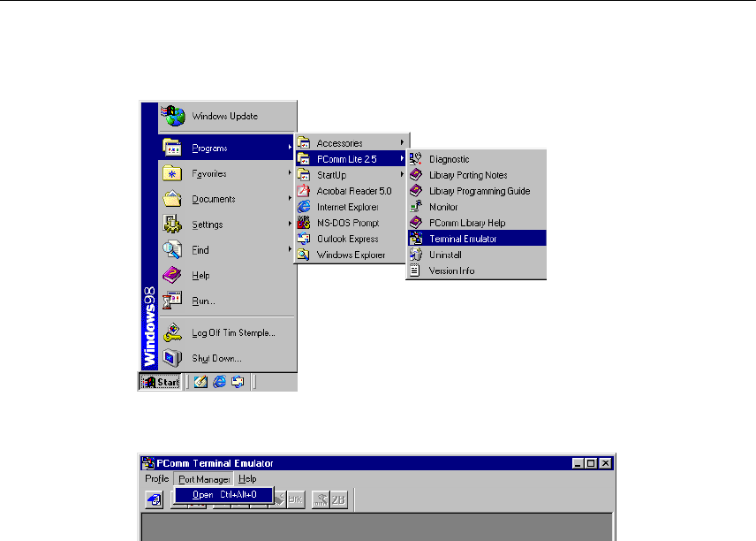Choose Run... in the Start menu
The width and height of the screenshot is (756, 541).
pos(227,301)
